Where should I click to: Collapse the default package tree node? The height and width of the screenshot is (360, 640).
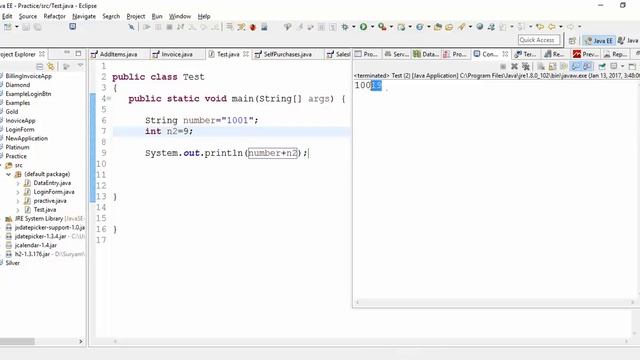[x=8, y=174]
